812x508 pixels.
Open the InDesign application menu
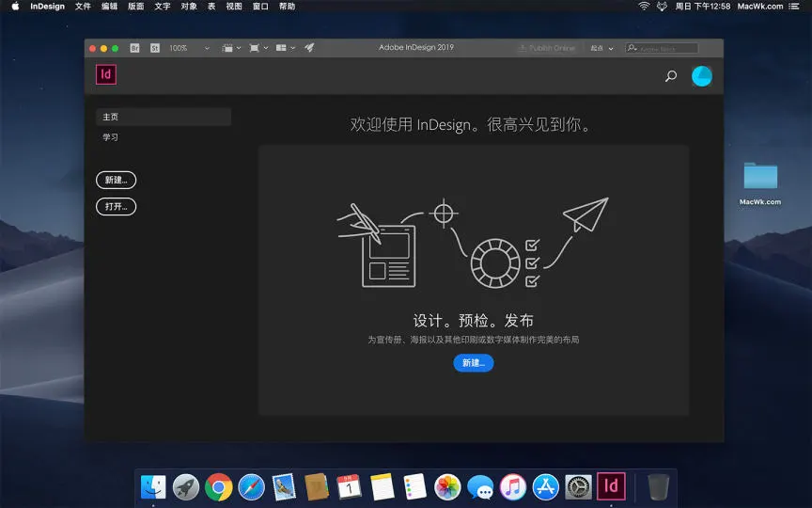pos(47,7)
